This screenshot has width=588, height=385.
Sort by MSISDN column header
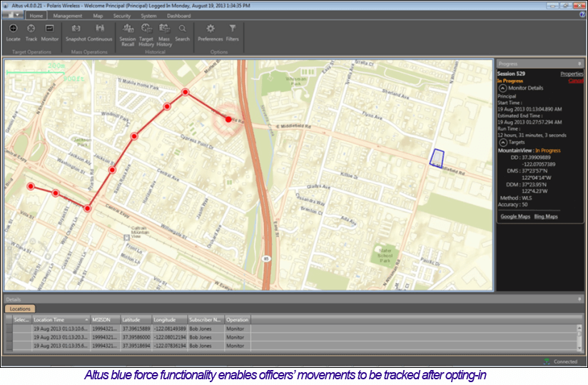[x=106, y=320]
